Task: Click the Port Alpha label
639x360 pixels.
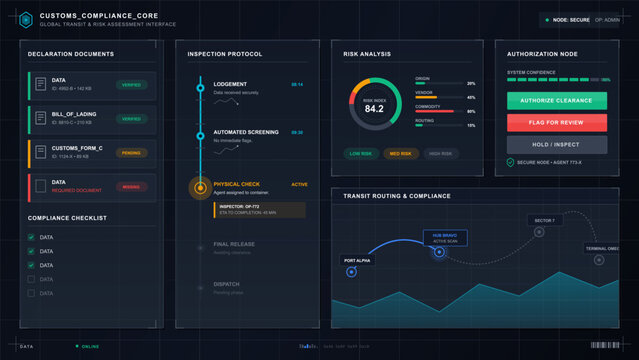Action: click(x=357, y=260)
